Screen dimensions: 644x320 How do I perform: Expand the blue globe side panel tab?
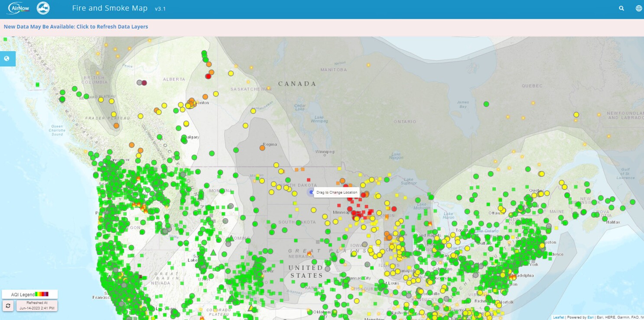pos(7,59)
